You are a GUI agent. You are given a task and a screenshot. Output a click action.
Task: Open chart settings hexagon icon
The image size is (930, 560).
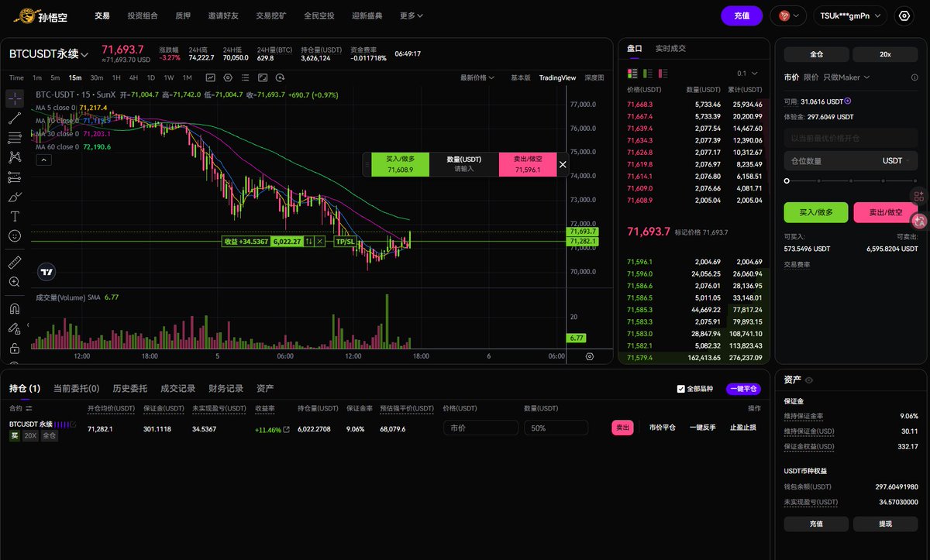[228, 77]
